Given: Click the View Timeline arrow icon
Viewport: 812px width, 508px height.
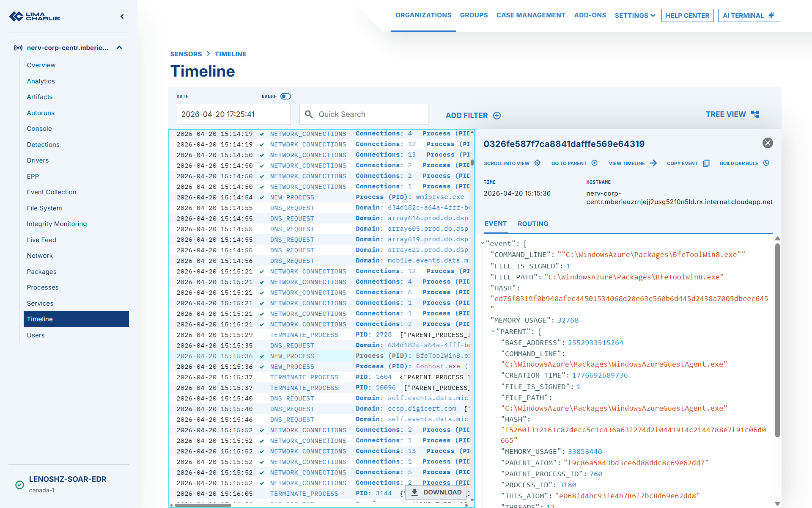Looking at the screenshot, I should [653, 163].
